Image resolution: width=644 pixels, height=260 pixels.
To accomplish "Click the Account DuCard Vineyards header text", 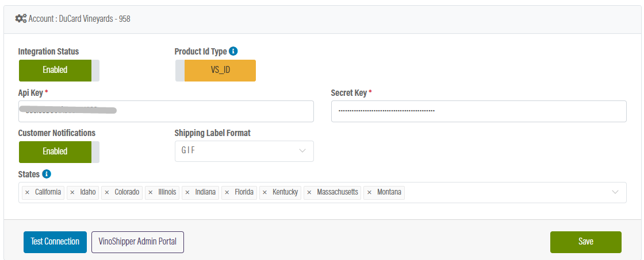I will [80, 18].
